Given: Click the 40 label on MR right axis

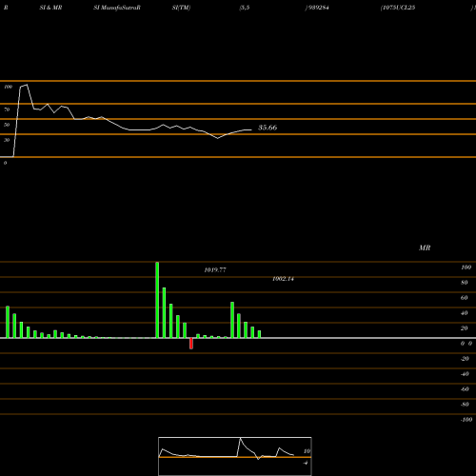Looking at the screenshot, I should point(465,313).
